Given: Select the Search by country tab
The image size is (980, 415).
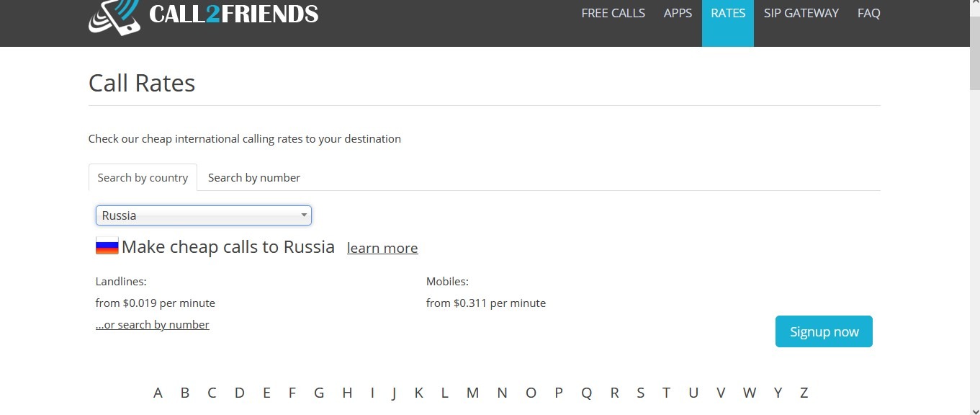Looking at the screenshot, I should (143, 177).
